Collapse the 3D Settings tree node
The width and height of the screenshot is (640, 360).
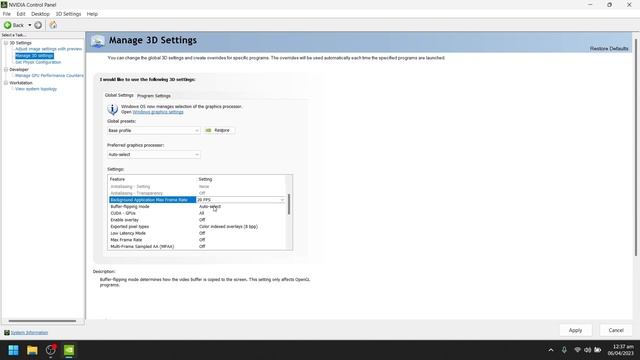6,43
